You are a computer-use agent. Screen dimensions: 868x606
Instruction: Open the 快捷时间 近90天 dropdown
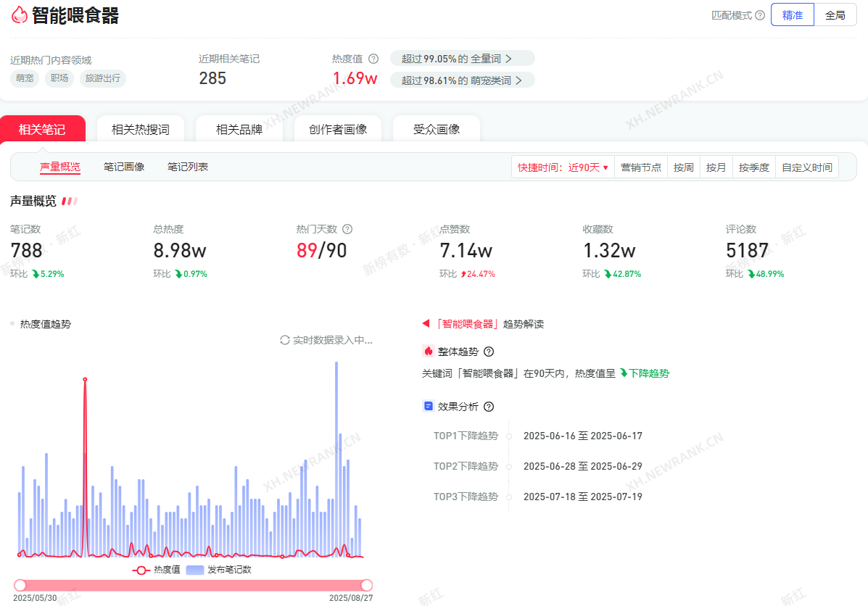coord(563,167)
